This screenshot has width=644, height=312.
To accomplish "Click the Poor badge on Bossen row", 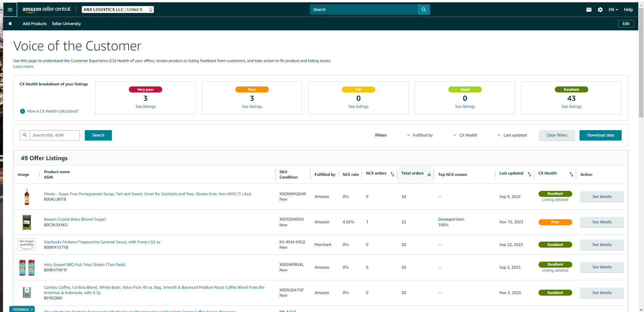I will click(555, 222).
